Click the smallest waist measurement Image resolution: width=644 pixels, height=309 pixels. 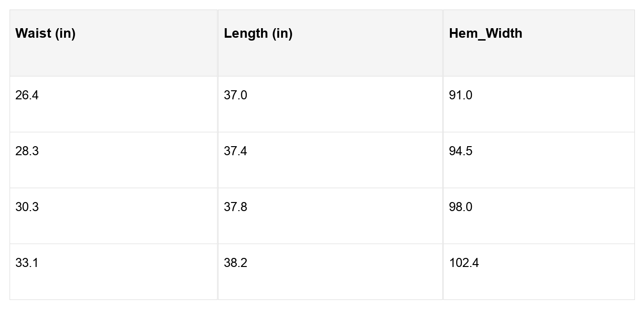pos(27,96)
